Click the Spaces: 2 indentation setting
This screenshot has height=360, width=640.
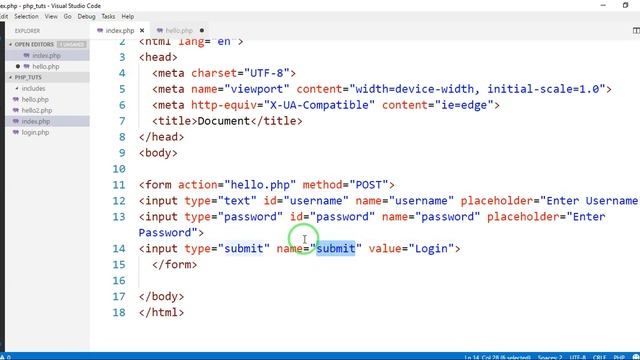[x=550, y=357]
